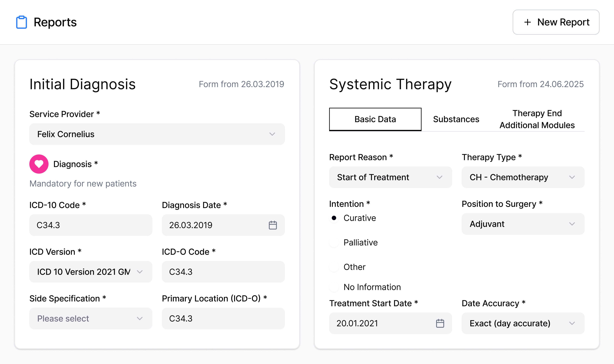This screenshot has height=364, width=614.
Task: Open the Report Reason dropdown
Action: (390, 177)
